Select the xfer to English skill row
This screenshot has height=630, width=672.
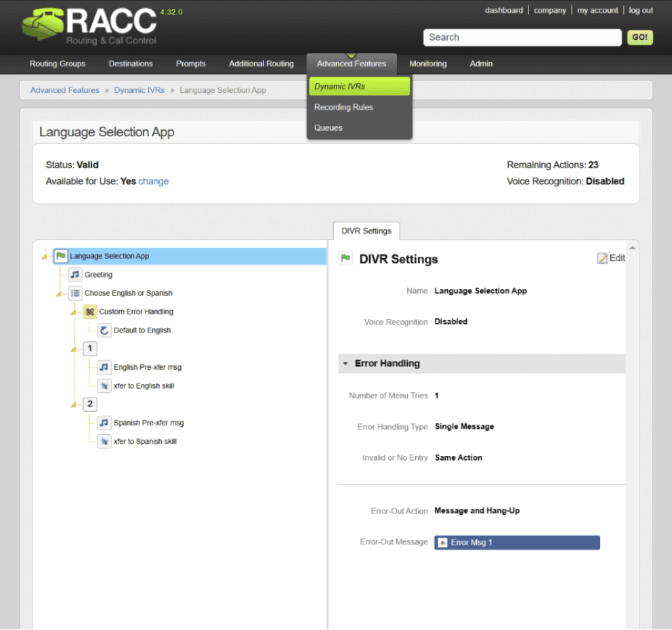(x=144, y=385)
